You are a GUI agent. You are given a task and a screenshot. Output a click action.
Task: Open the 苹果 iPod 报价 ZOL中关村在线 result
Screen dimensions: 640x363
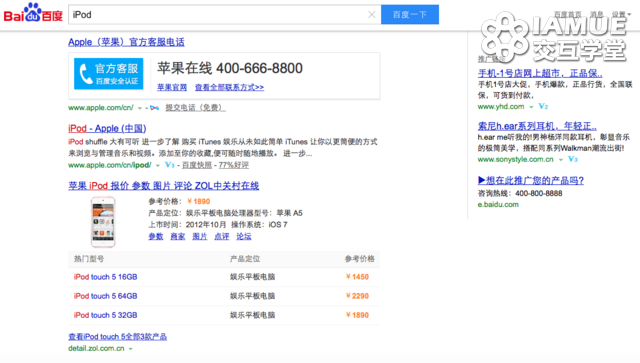tap(163, 186)
